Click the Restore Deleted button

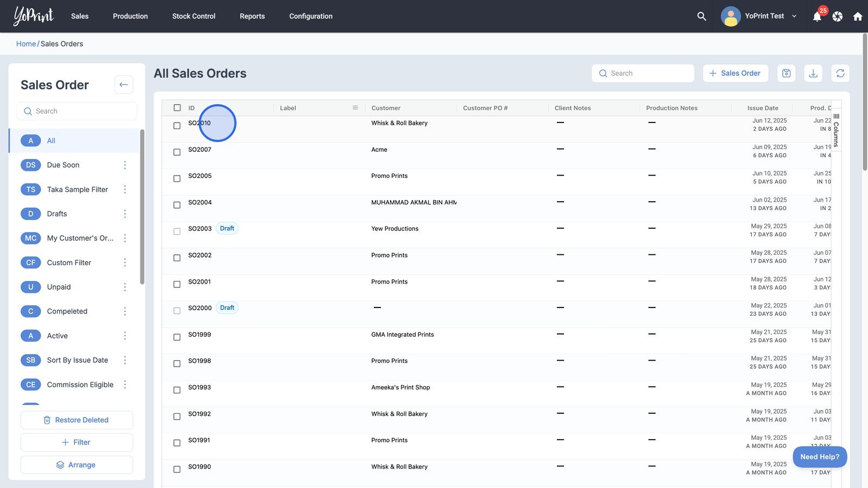76,420
